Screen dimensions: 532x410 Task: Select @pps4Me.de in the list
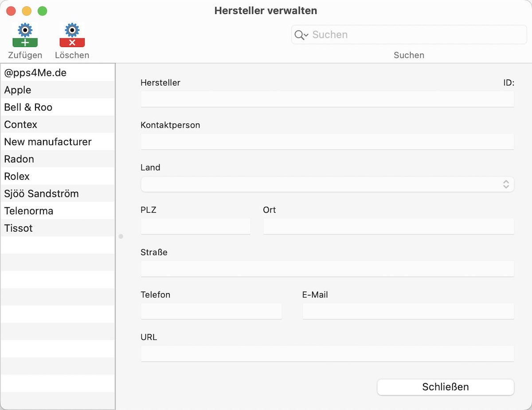coord(58,73)
